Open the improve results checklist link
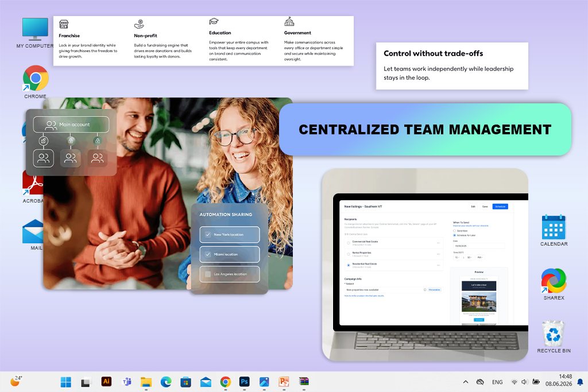The width and height of the screenshot is (588, 392). click(471, 226)
